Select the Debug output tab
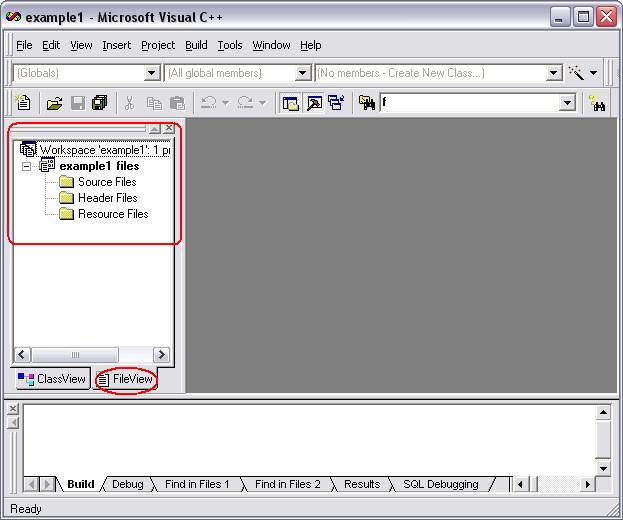This screenshot has width=623, height=520. [x=128, y=484]
